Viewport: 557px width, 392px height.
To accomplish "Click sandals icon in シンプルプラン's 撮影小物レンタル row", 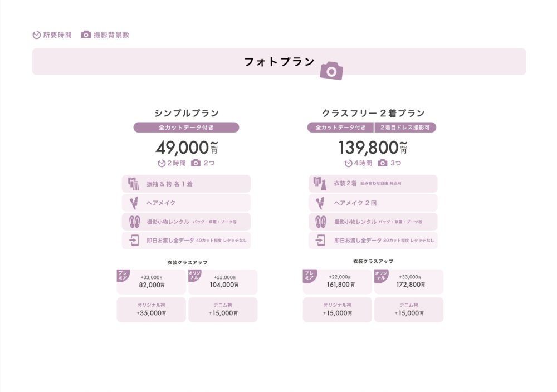I will 134,222.
